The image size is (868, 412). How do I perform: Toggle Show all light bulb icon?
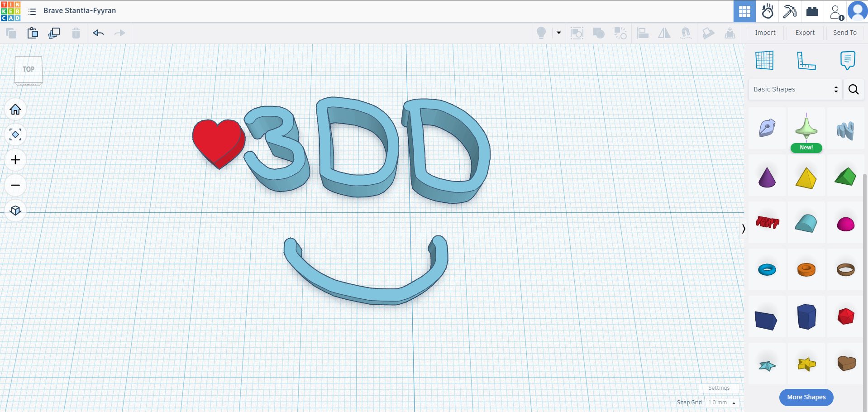(541, 33)
